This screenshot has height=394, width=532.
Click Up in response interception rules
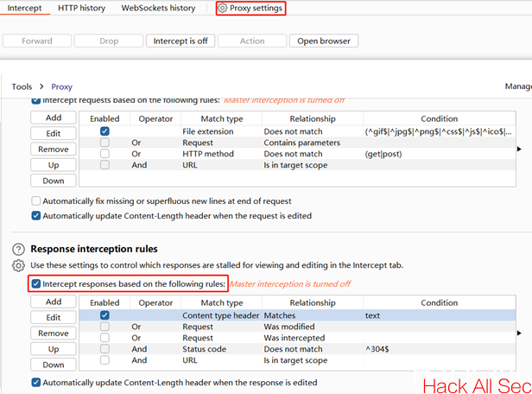(x=54, y=349)
